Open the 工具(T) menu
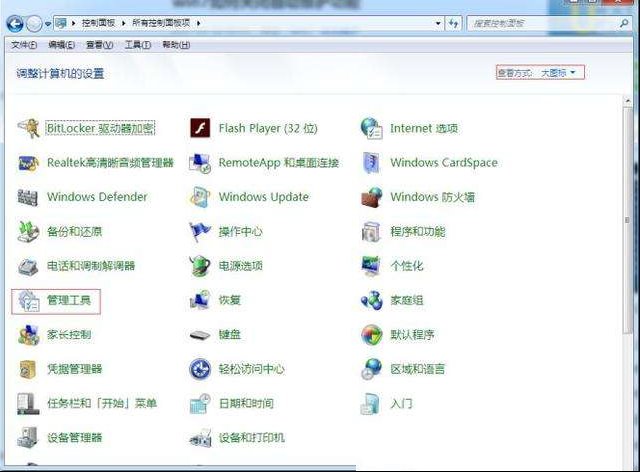Image resolution: width=640 pixels, height=472 pixels. click(x=138, y=45)
